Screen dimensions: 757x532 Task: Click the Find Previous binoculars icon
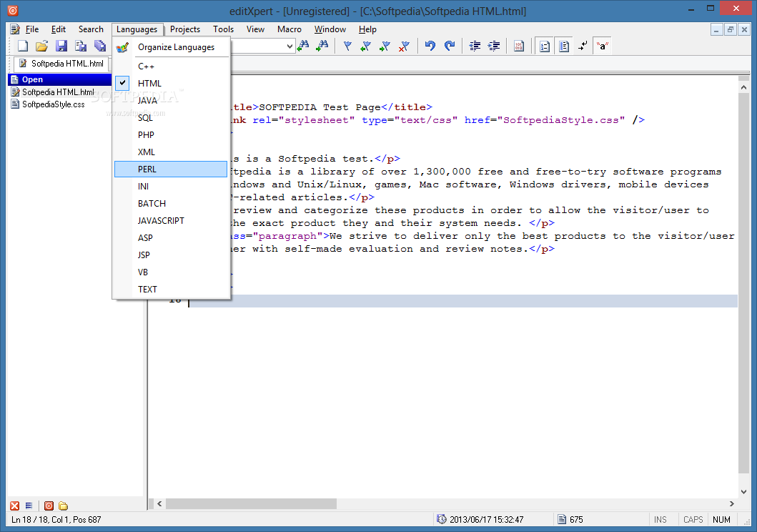(303, 46)
